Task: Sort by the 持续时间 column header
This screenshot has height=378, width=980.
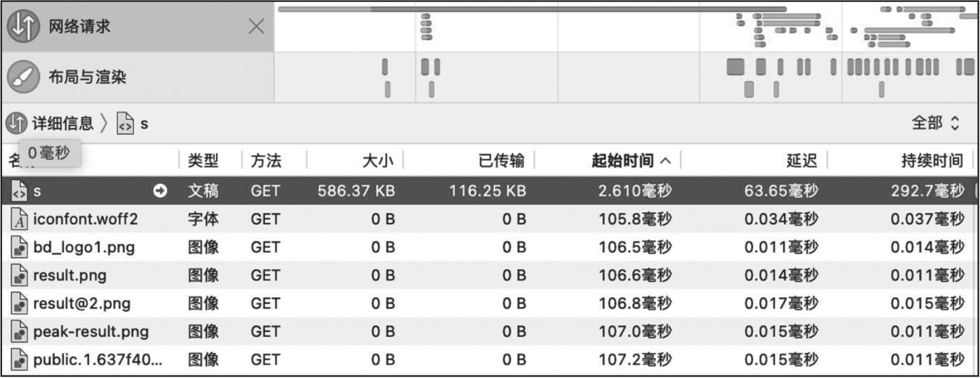Action: point(931,161)
